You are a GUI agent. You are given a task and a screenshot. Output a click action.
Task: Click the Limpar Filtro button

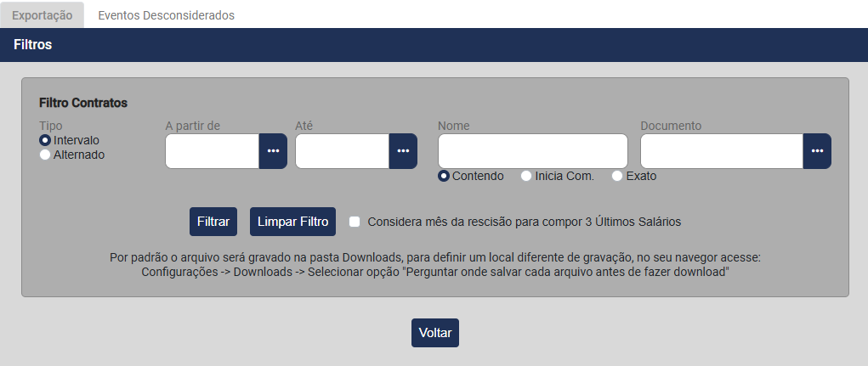click(x=292, y=222)
